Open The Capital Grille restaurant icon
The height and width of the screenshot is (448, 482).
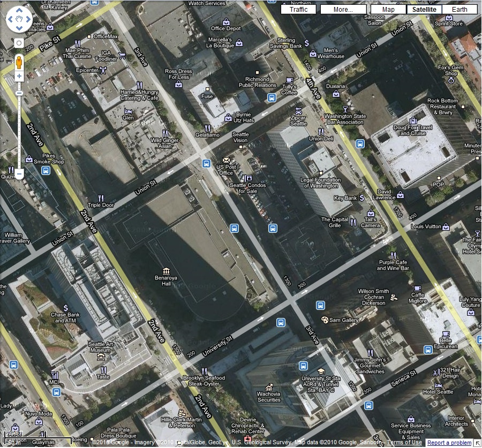click(x=353, y=223)
